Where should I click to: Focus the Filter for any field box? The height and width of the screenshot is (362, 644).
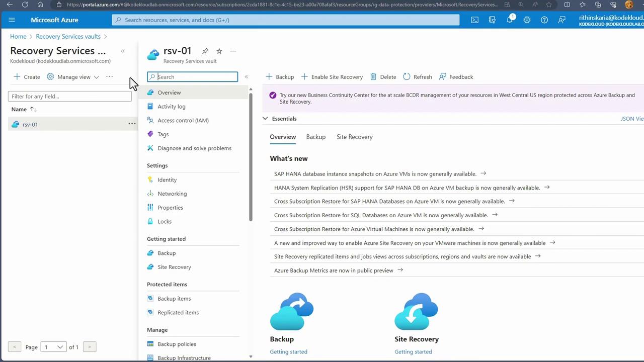(x=70, y=97)
